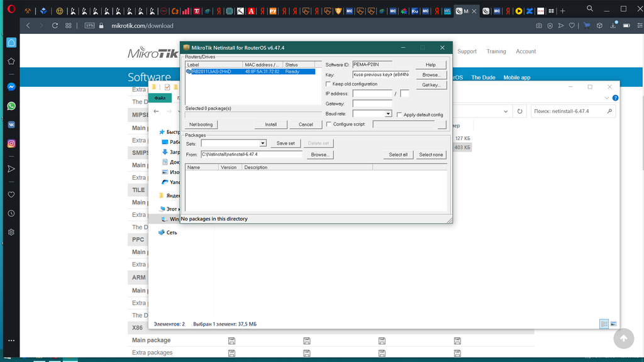Focus the Gateway field

372,104
